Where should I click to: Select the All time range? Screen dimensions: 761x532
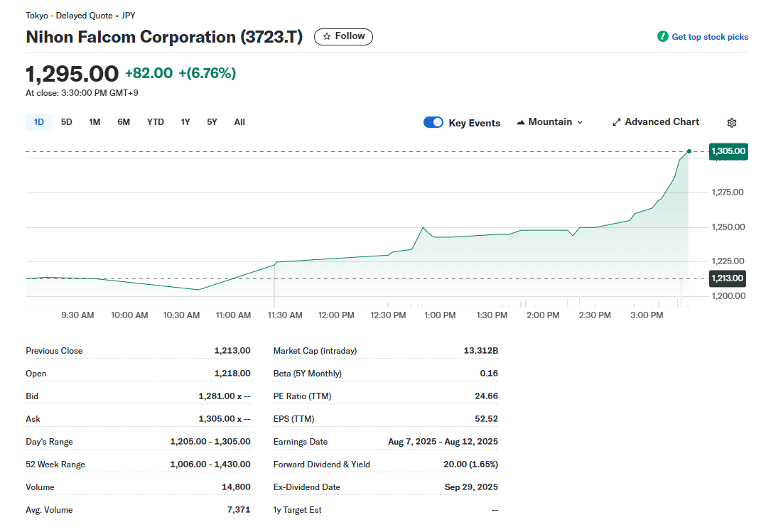(x=239, y=122)
